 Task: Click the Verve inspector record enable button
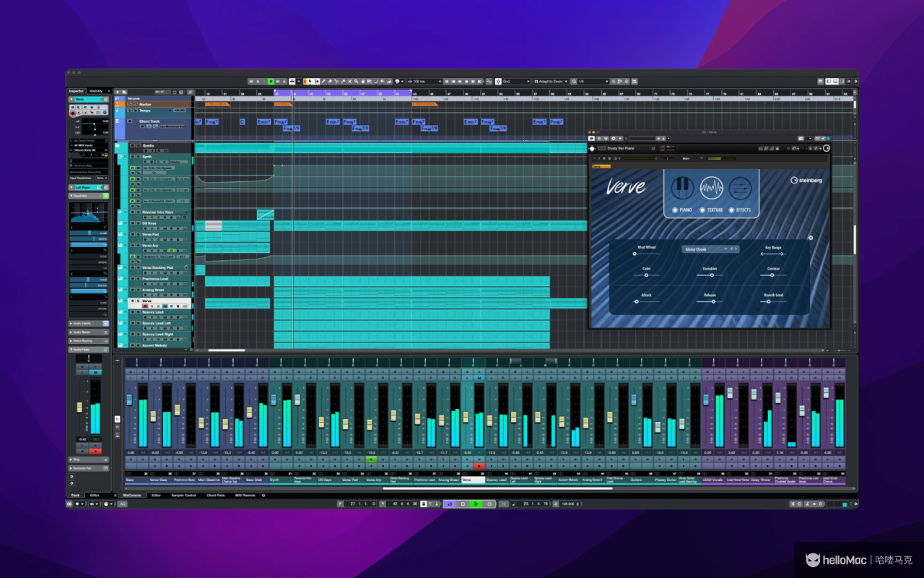pos(73,113)
